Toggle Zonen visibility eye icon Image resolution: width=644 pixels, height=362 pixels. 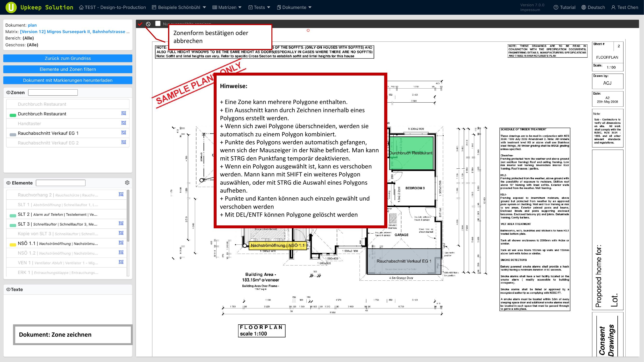click(8, 92)
